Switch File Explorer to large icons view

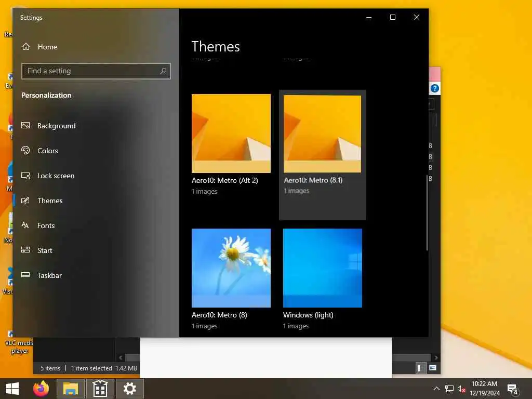click(x=433, y=368)
